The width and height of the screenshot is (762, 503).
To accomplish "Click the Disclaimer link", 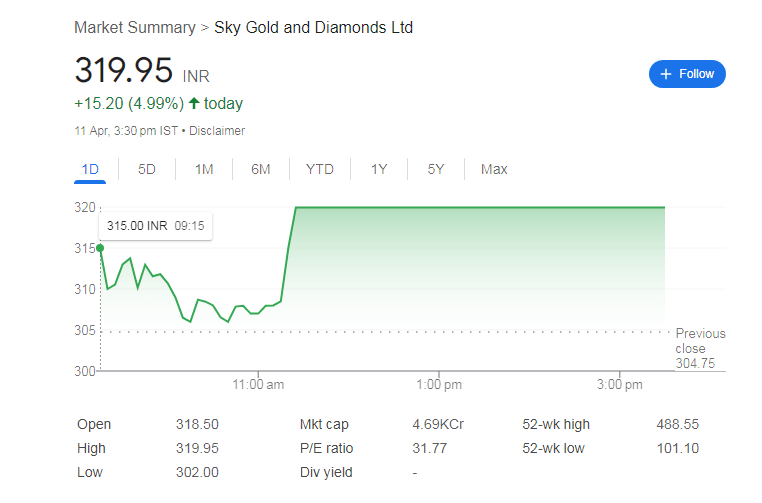I will [217, 131].
